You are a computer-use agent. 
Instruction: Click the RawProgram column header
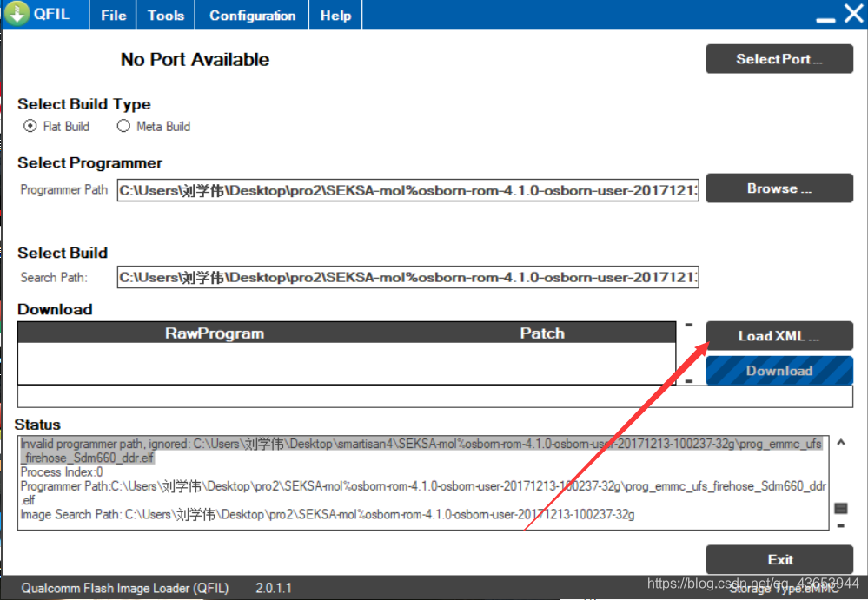(x=215, y=333)
